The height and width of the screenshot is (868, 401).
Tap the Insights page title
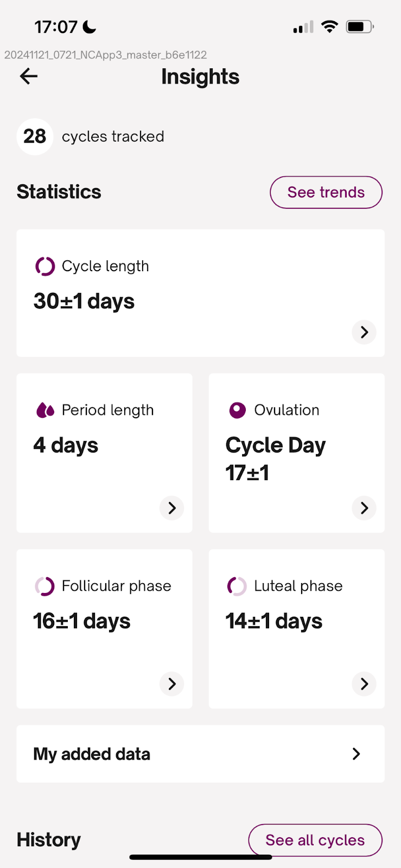coord(200,77)
